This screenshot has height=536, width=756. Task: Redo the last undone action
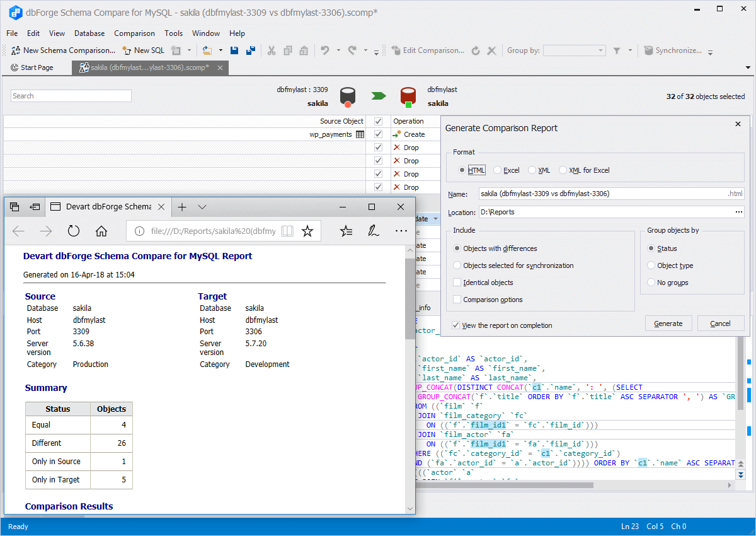pos(352,50)
